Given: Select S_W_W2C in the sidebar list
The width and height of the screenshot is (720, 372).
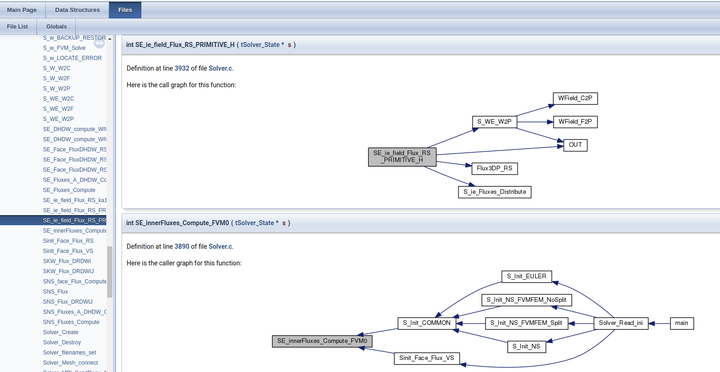Looking at the screenshot, I should tap(56, 68).
